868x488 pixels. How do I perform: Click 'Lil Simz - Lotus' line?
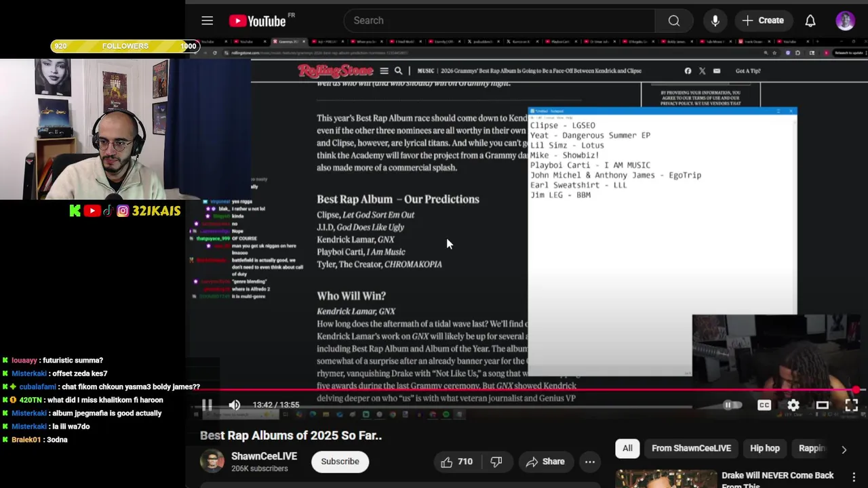[567, 145]
